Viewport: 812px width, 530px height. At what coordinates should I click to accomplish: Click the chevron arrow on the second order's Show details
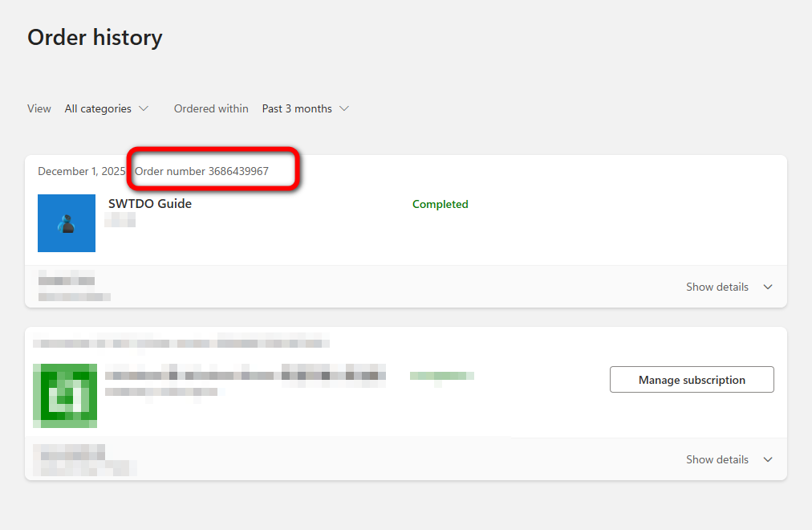point(768,459)
